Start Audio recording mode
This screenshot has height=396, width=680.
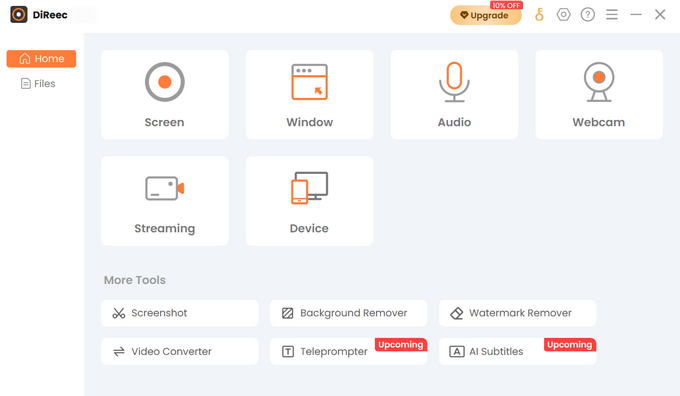(454, 95)
